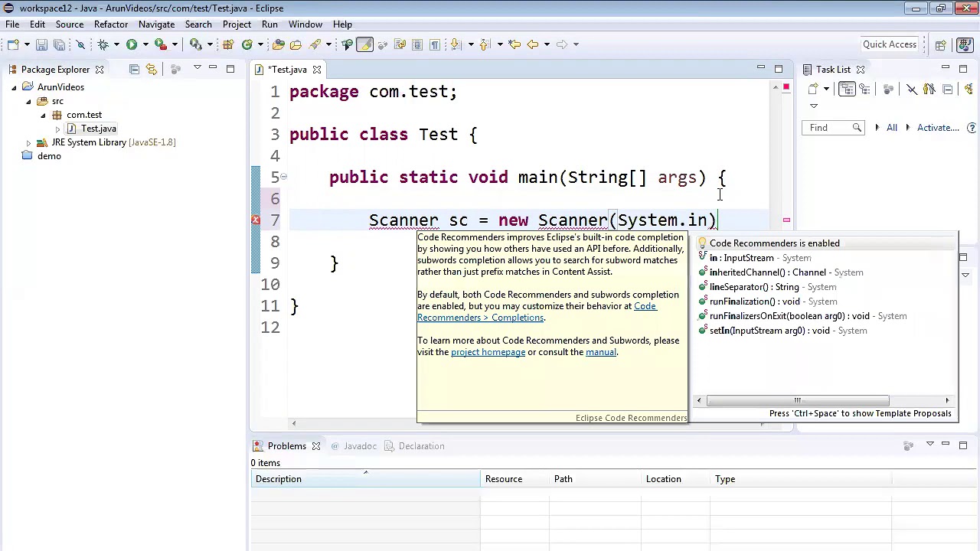The width and height of the screenshot is (980, 551).
Task: Toggle Hide Completed Tasks in Task List
Action: 912,90
